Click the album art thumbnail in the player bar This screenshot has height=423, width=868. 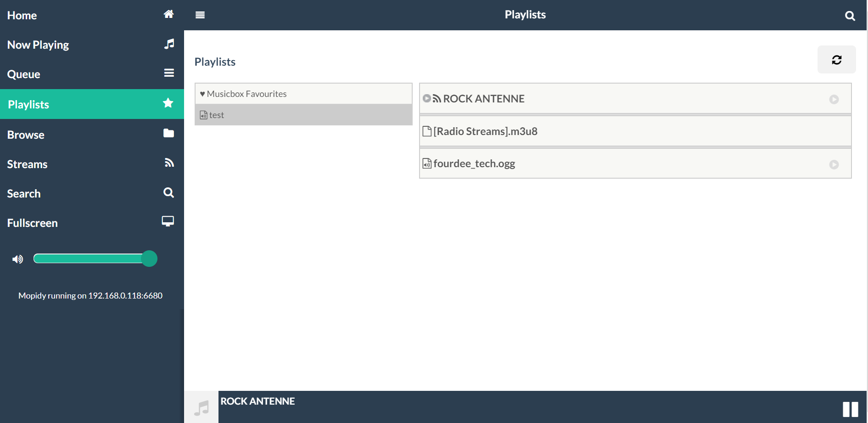click(x=201, y=406)
